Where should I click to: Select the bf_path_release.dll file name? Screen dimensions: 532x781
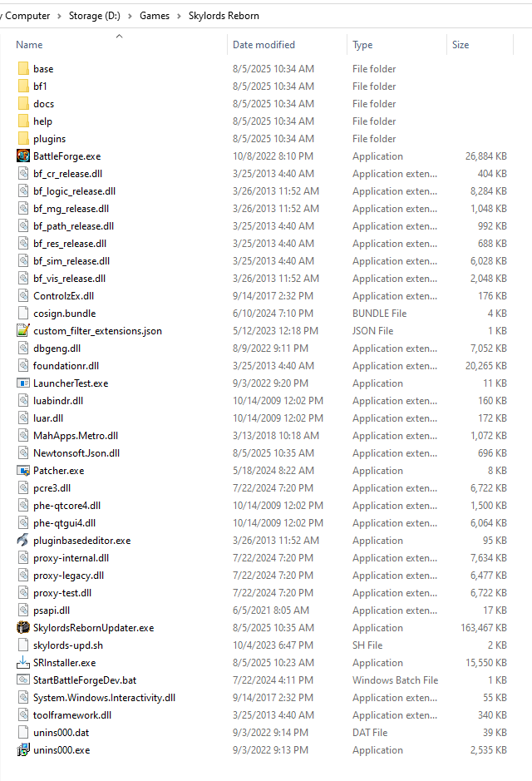tap(73, 226)
